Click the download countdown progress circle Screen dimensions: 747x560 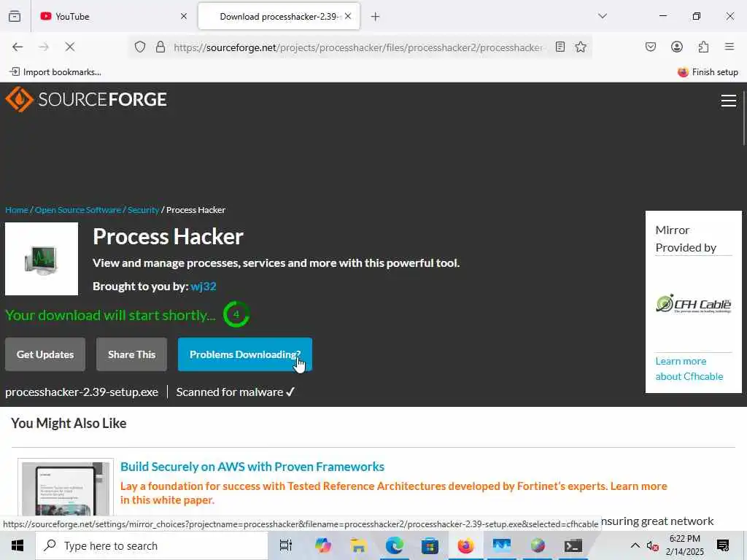tap(236, 314)
